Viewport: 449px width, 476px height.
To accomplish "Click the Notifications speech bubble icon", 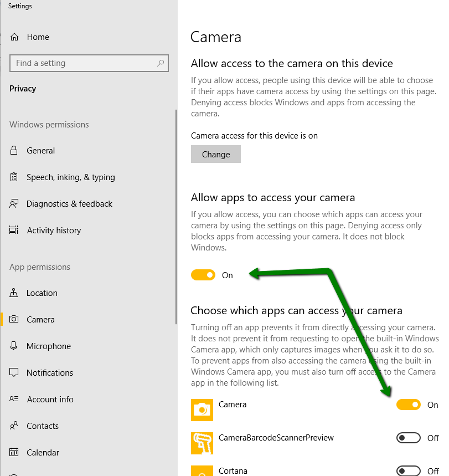I will click(x=14, y=372).
